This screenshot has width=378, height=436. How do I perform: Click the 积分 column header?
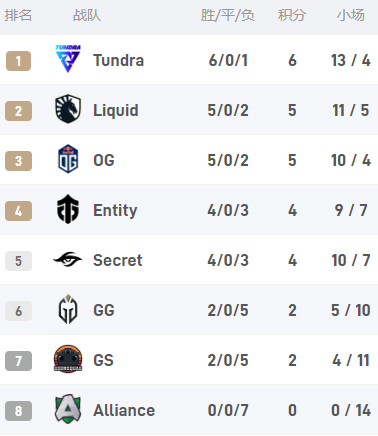tap(292, 15)
